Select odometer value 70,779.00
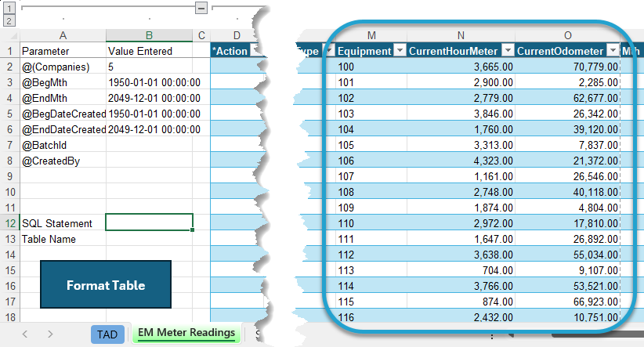This screenshot has height=347, width=644. pyautogui.click(x=567, y=67)
